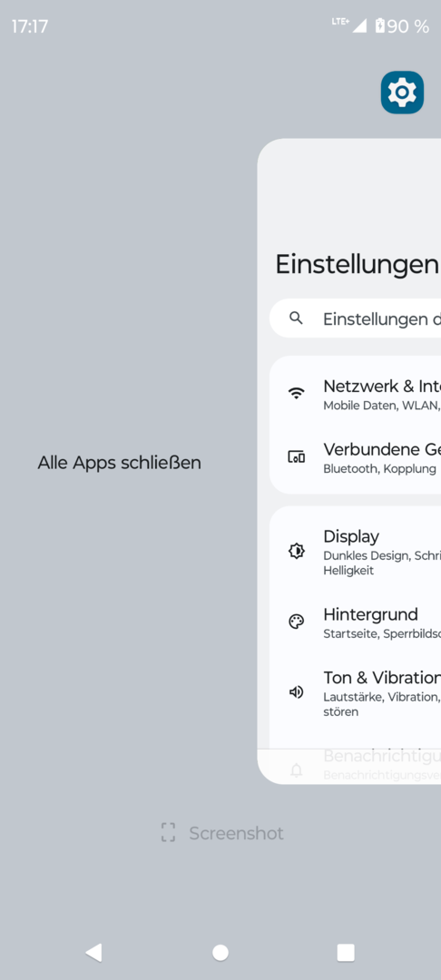Open the Hintergrund settings entry
The height and width of the screenshot is (980, 441).
356,622
